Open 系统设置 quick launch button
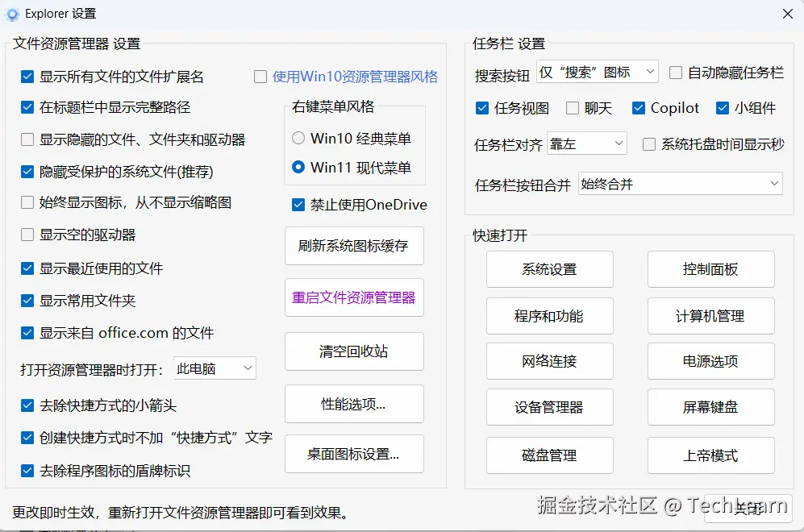This screenshot has height=532, width=804. click(x=550, y=269)
